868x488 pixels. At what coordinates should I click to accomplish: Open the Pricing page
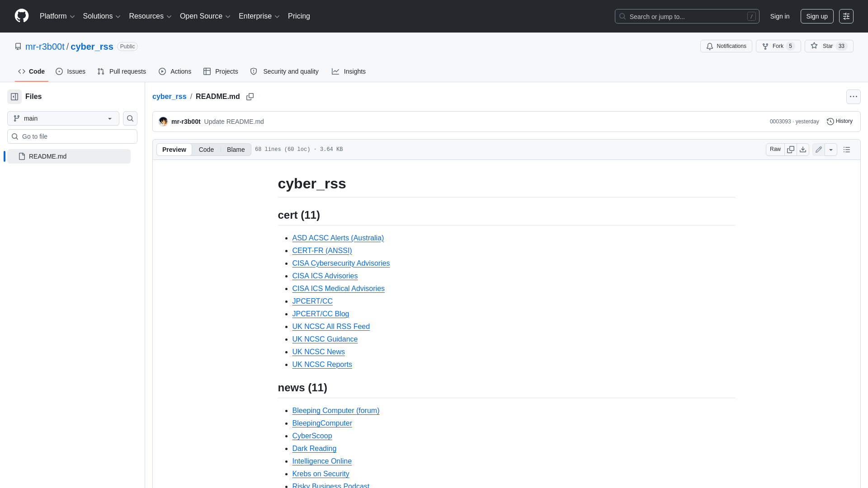pos(299,16)
